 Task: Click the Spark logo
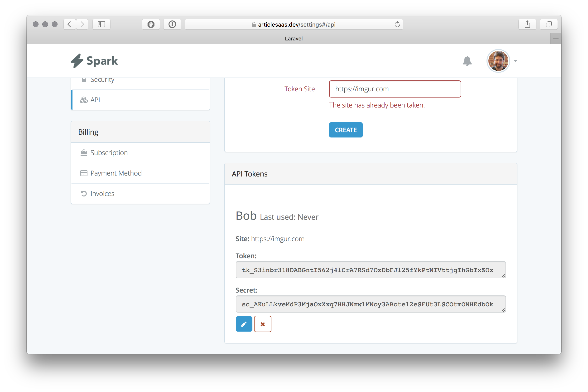pos(94,61)
